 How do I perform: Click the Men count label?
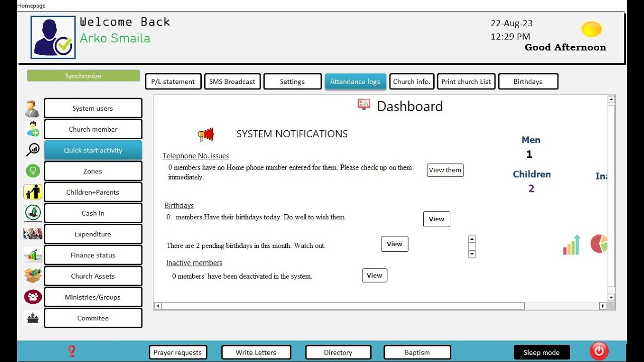tap(531, 140)
